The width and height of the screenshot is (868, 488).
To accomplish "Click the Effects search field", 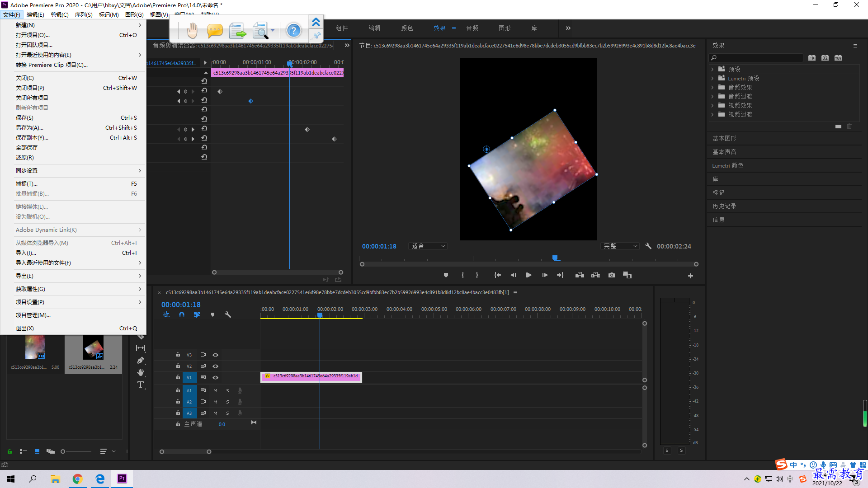I will [756, 57].
